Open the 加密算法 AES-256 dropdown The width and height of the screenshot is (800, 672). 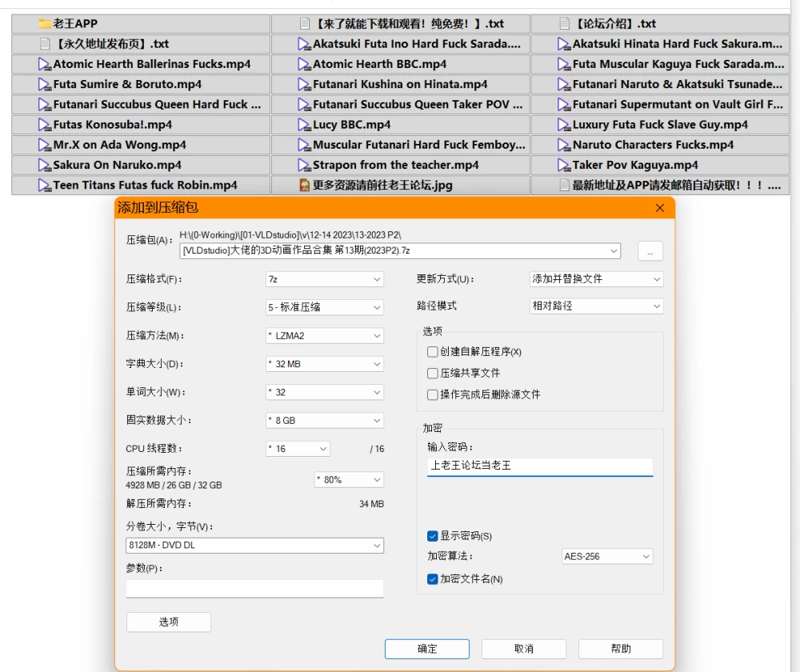pos(607,556)
